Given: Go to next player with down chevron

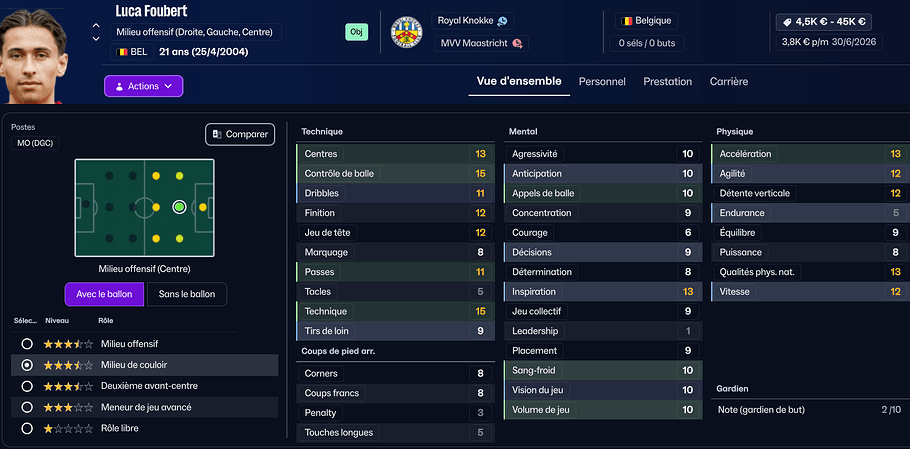Looking at the screenshot, I should point(96,38).
